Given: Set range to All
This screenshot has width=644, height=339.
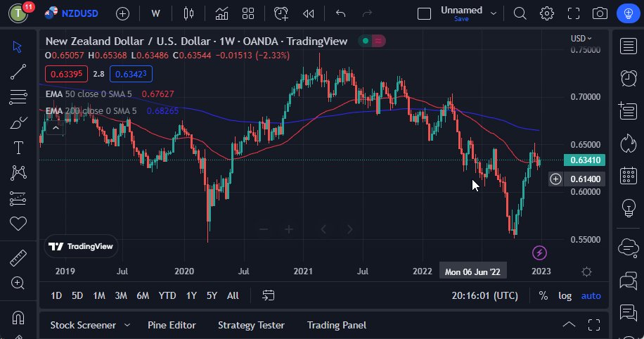Looking at the screenshot, I should 233,295.
